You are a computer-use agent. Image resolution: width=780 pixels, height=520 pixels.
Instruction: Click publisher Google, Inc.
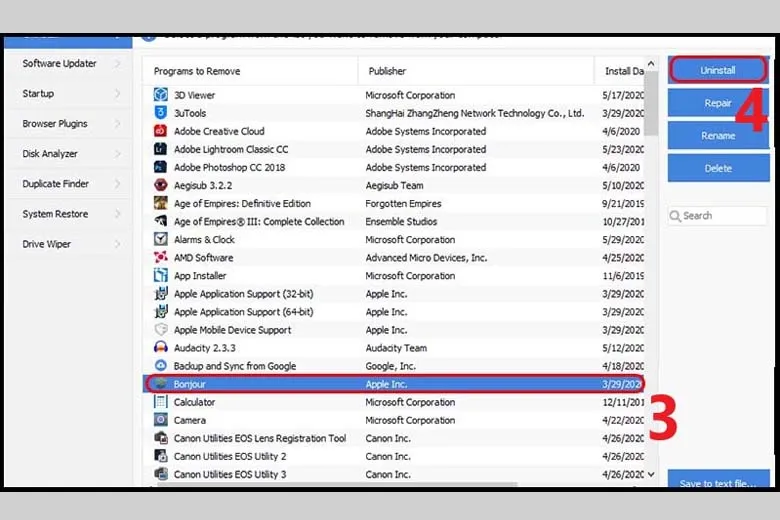coord(390,366)
